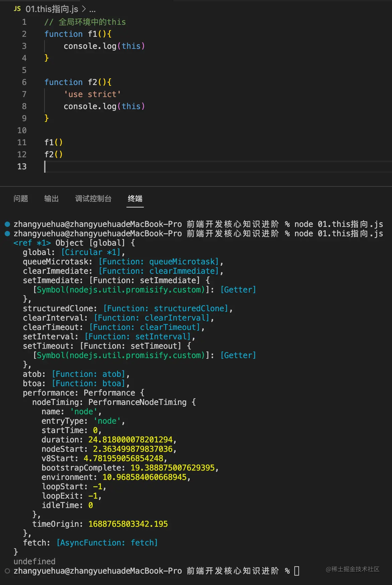Click the 'loopStart: -1' output line
392x585 pixels.
pyautogui.click(x=74, y=487)
